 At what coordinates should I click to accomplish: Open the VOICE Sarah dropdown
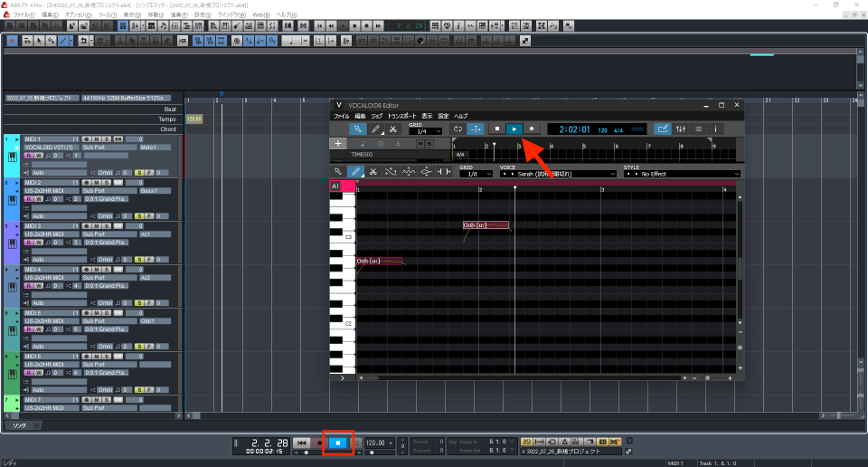(558, 174)
